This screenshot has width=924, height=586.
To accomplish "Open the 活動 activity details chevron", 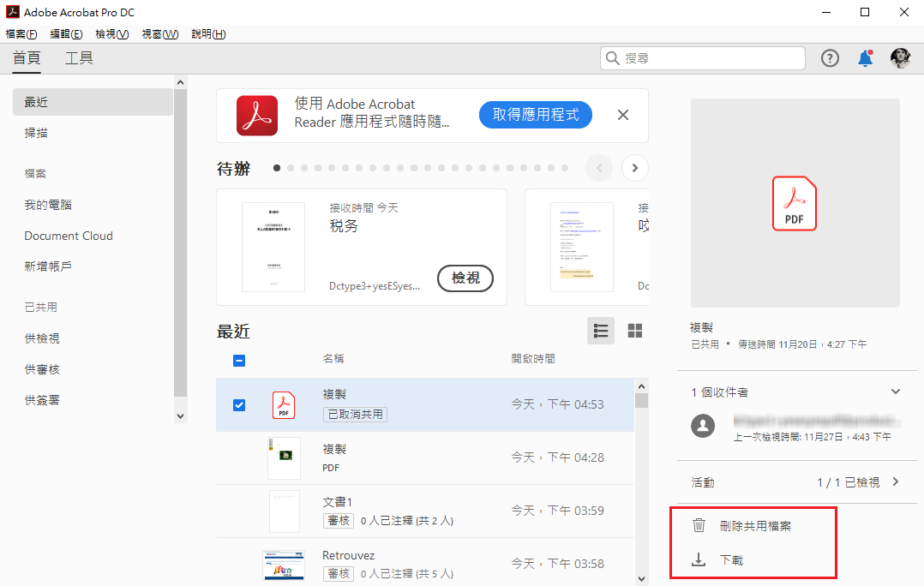I will [896, 481].
